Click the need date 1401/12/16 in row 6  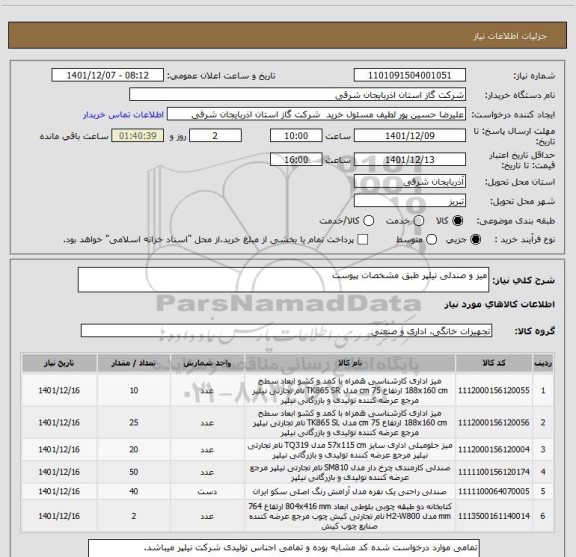tap(59, 516)
